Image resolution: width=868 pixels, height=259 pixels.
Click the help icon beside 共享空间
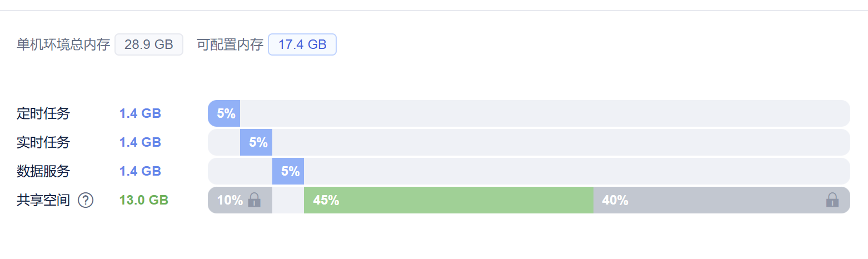coord(86,200)
